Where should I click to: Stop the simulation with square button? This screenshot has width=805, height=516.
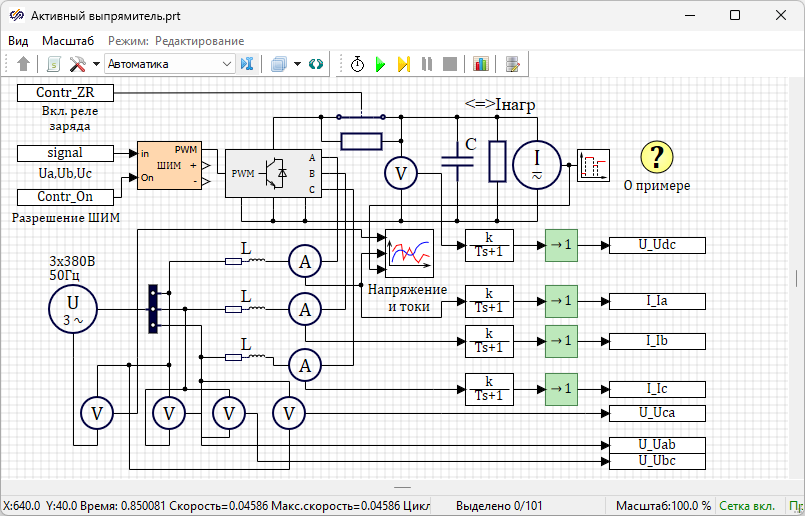pos(450,64)
